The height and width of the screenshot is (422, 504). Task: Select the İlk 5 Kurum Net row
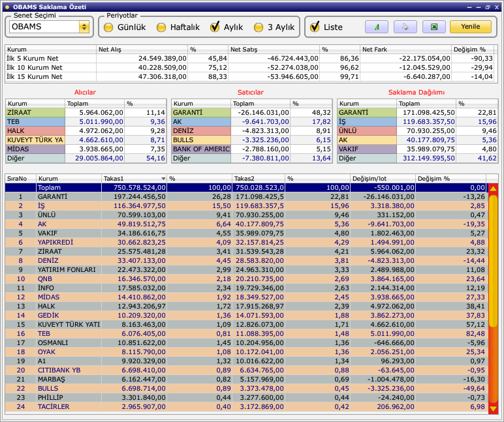point(249,59)
